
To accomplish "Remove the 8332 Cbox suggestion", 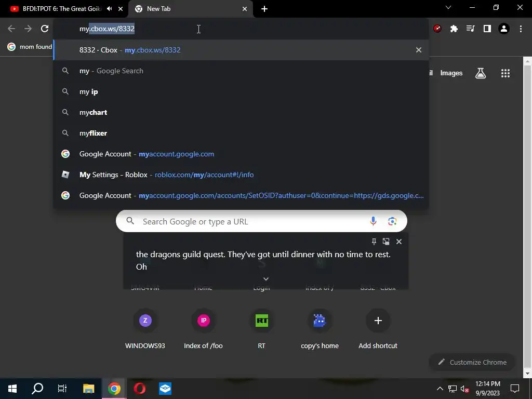I will tap(419, 50).
